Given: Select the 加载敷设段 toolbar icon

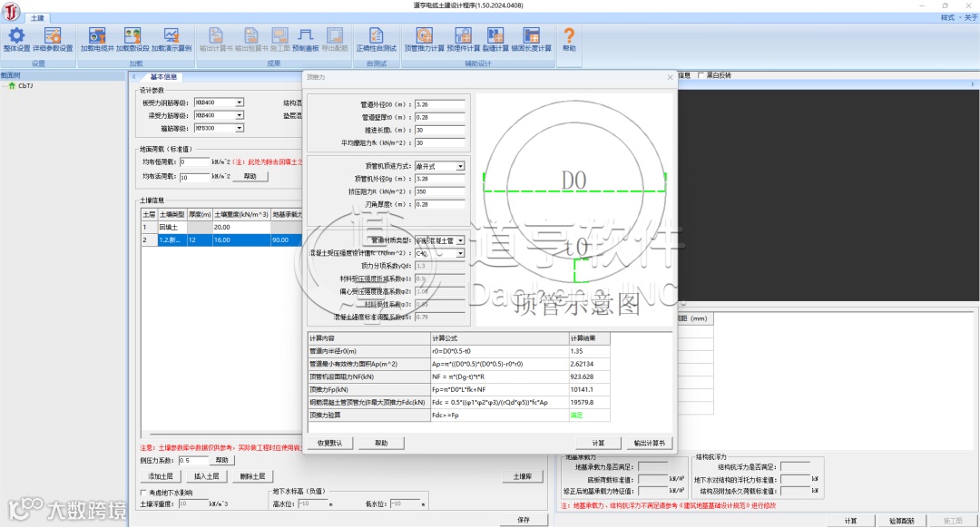Looking at the screenshot, I should (x=132, y=37).
